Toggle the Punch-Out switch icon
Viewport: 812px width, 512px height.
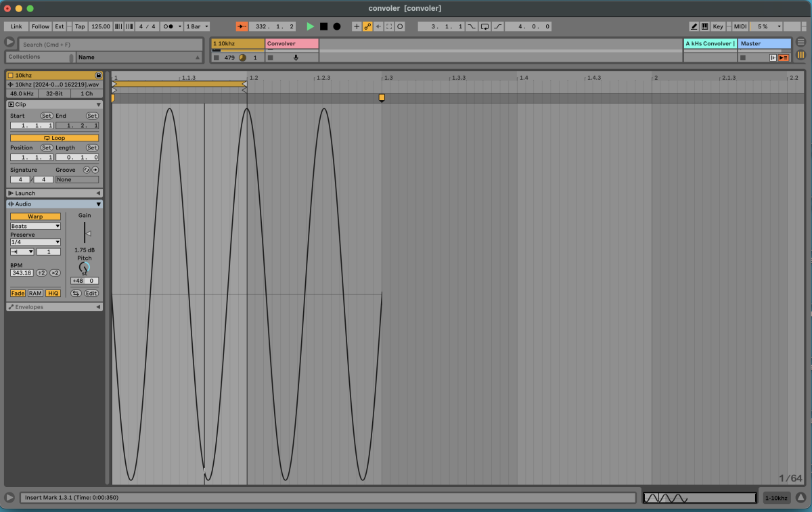pos(498,26)
